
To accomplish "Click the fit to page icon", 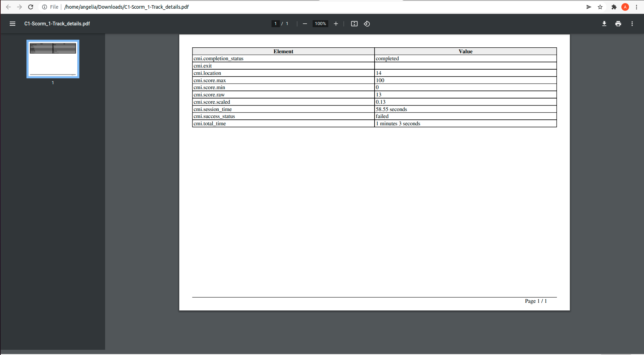I will pyautogui.click(x=354, y=24).
